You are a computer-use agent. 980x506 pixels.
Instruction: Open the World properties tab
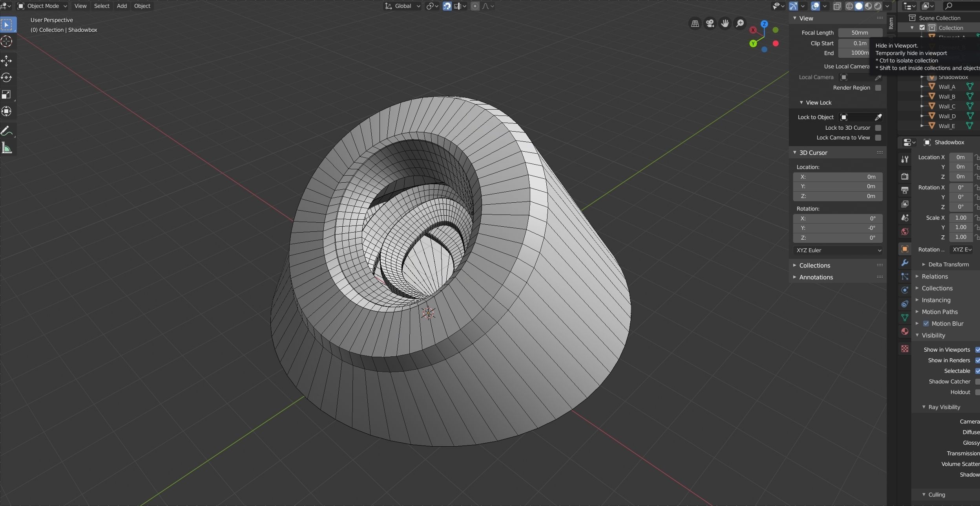pyautogui.click(x=905, y=231)
